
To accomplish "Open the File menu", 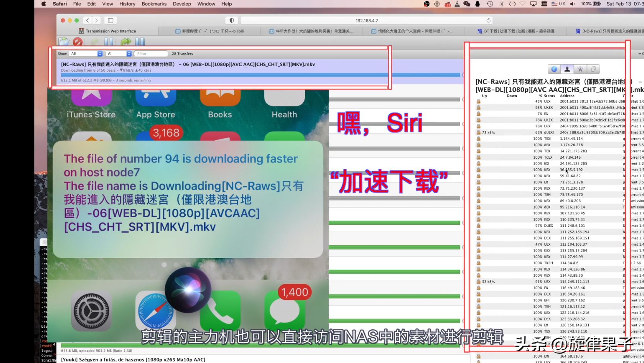I will pyautogui.click(x=77, y=4).
